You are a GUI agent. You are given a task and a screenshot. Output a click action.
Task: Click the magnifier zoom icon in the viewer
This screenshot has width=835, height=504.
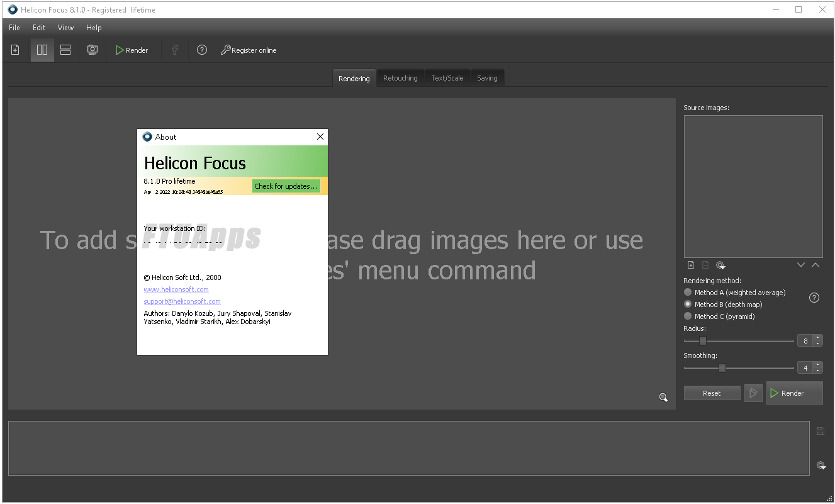point(663,397)
